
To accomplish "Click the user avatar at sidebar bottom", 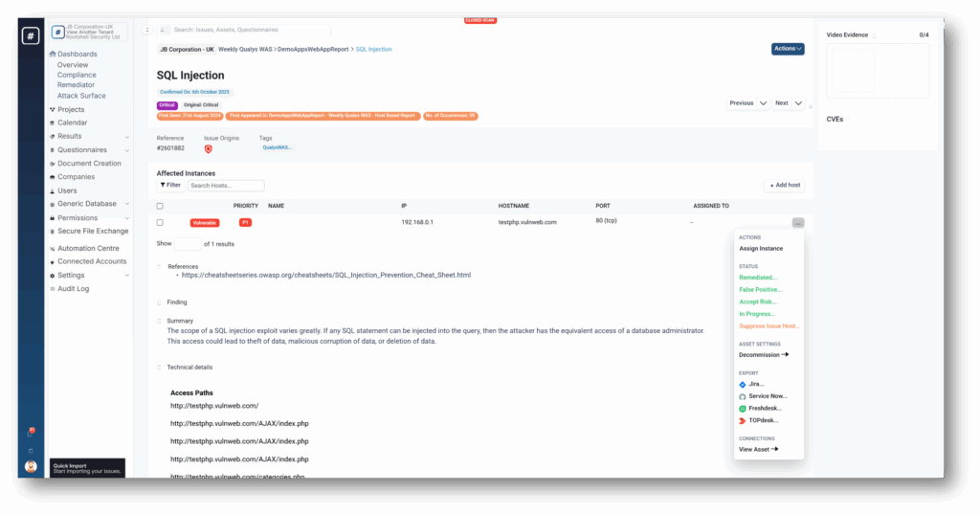I will (x=31, y=466).
